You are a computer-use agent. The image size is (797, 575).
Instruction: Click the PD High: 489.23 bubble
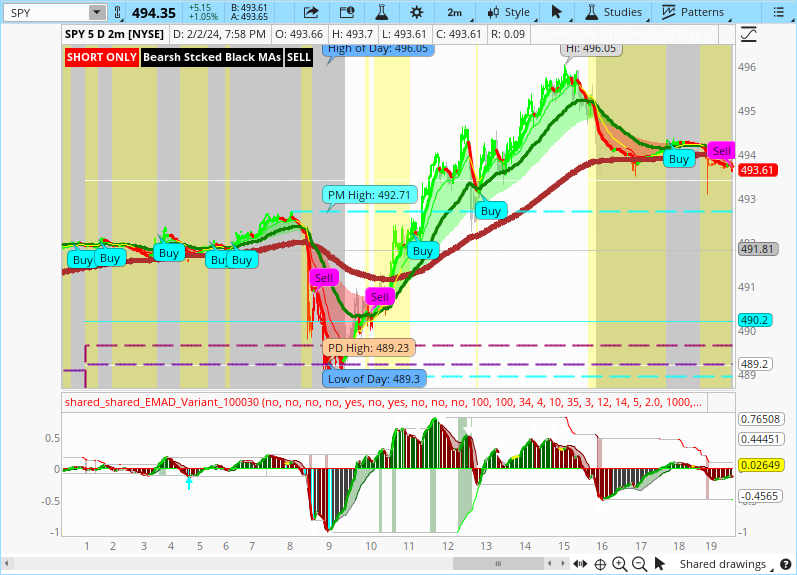(369, 348)
